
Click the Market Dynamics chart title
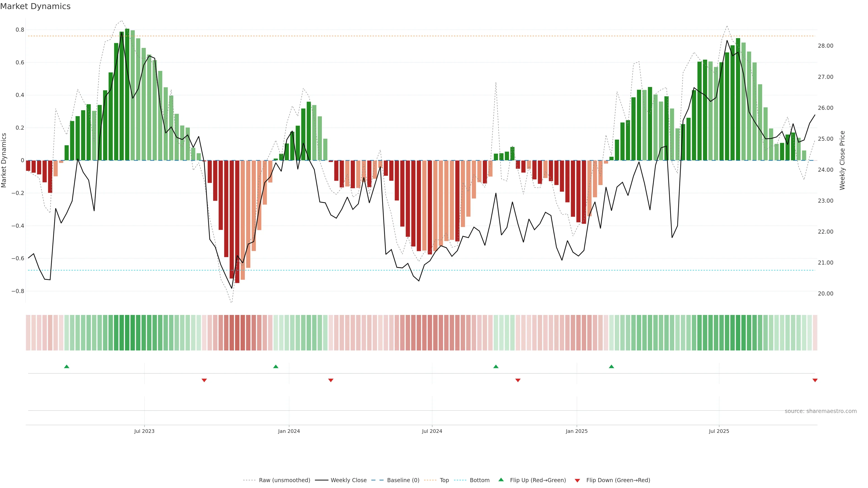35,6
